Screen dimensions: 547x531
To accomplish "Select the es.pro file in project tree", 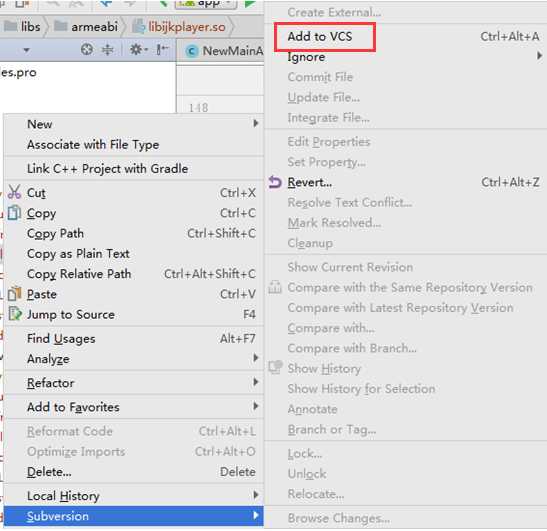I will click(18, 73).
